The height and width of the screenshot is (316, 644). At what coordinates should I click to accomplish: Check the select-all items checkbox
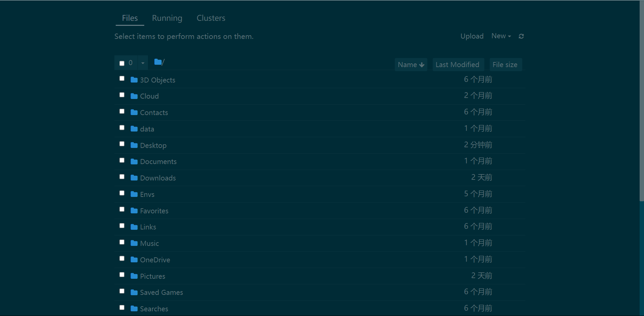(122, 63)
